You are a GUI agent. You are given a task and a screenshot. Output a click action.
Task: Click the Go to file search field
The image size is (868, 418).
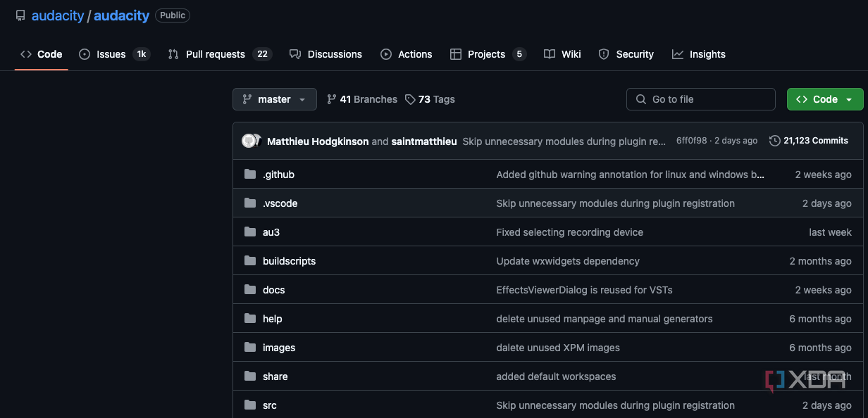pyautogui.click(x=701, y=99)
